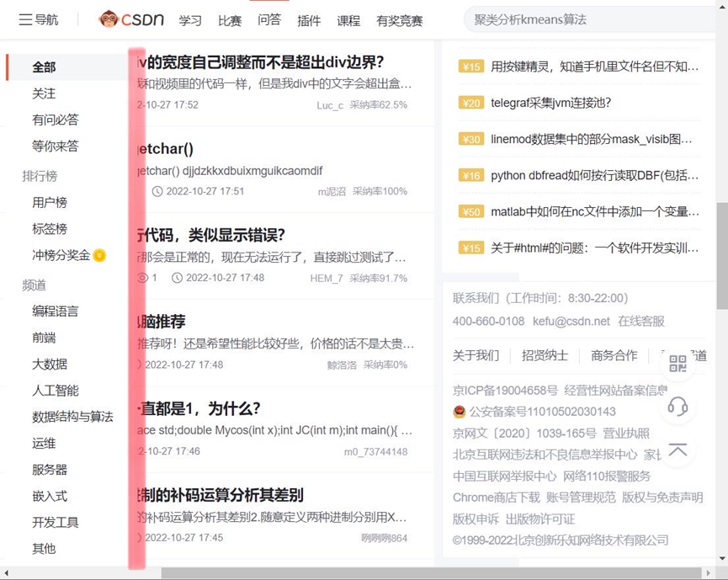Open author profile Luc_c
Image resolution: width=728 pixels, height=580 pixels.
tap(330, 105)
